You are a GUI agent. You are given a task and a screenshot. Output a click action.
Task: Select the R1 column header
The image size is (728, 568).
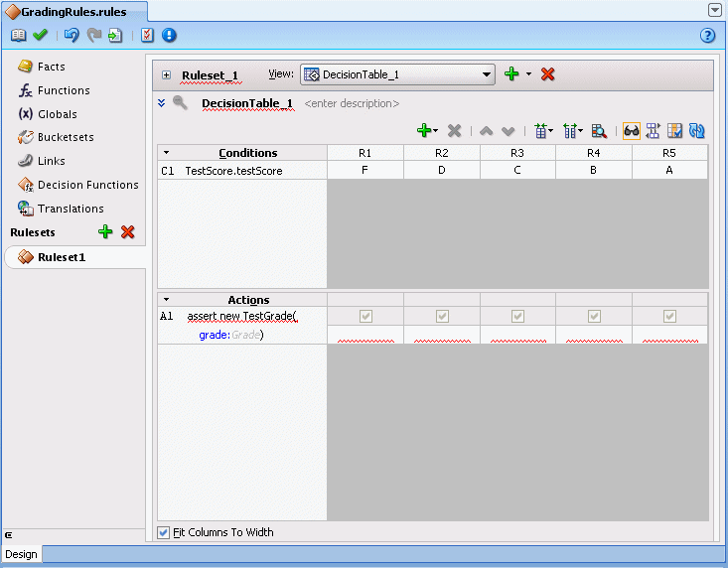364,153
